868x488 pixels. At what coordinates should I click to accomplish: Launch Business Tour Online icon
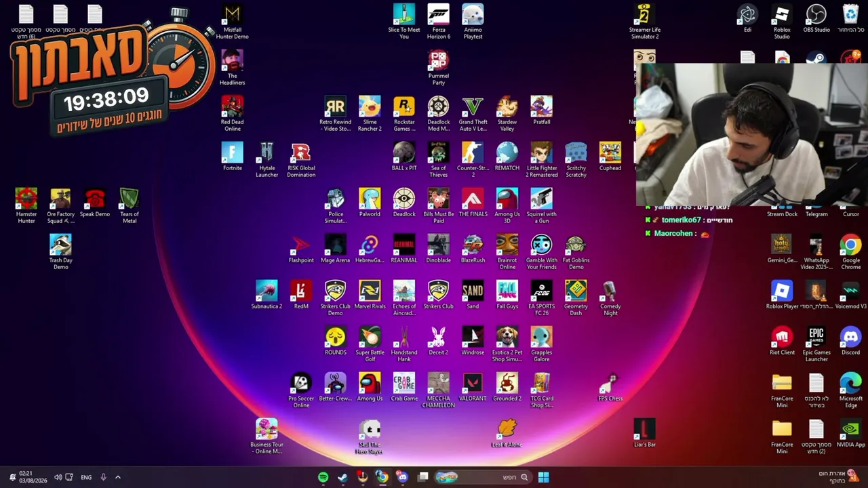[267, 436]
